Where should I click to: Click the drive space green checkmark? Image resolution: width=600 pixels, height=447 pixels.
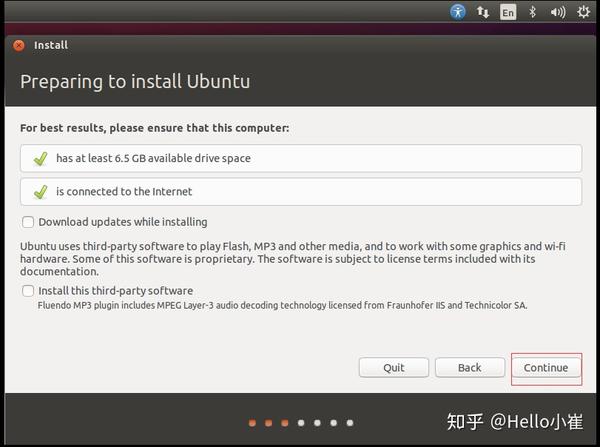click(41, 158)
